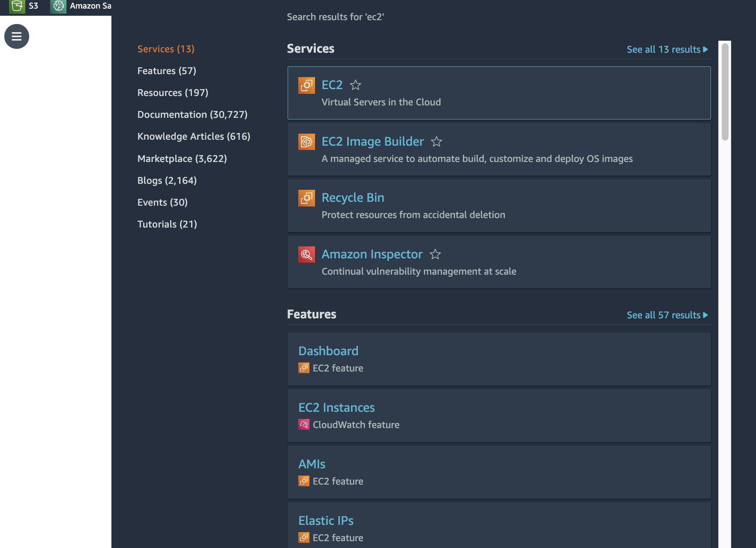Click EC2 icon under Dashboard feature
The image size is (756, 548).
(304, 368)
